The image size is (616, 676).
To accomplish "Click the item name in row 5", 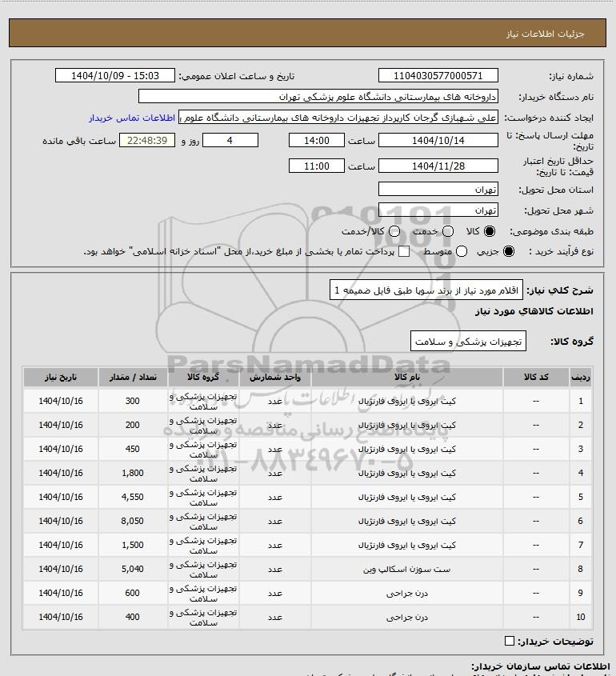I will [x=407, y=497].
